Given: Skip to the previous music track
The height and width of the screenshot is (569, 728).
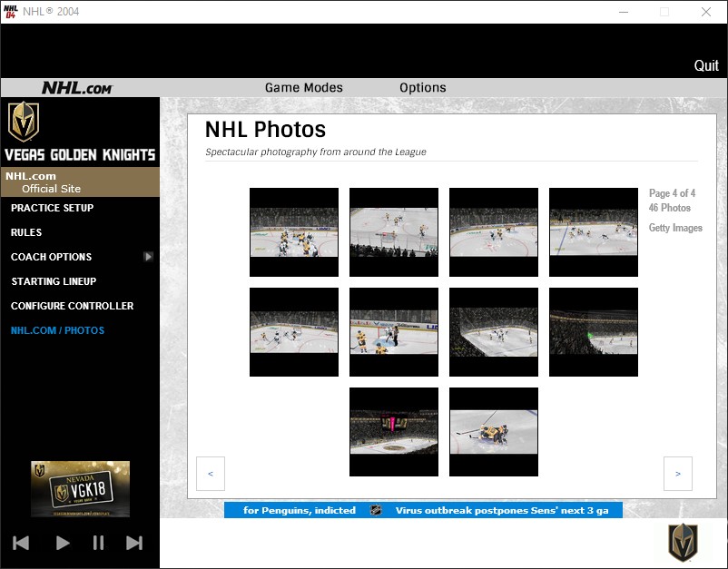Looking at the screenshot, I should coord(21,543).
